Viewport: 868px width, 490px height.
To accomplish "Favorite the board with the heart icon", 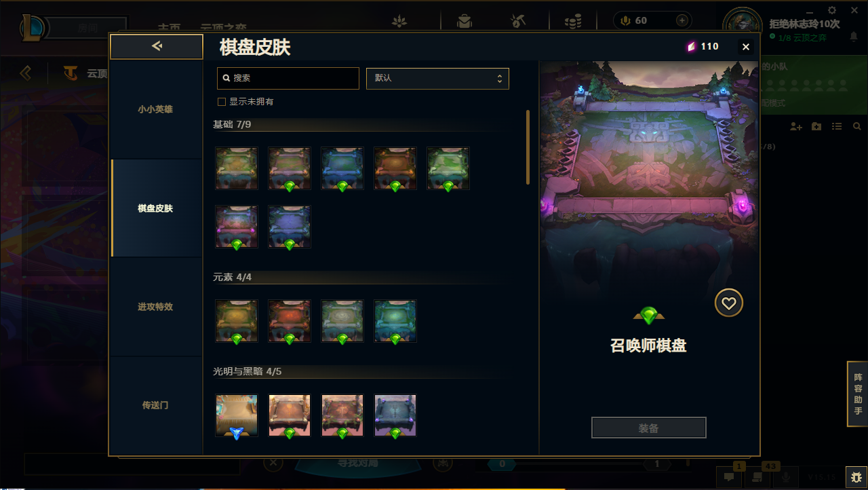I will click(729, 303).
